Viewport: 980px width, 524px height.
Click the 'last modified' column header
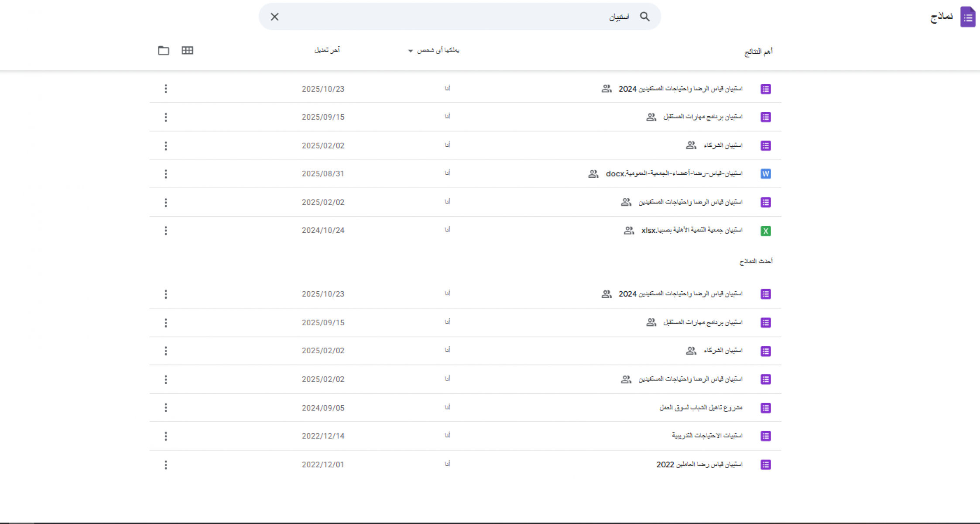click(327, 50)
